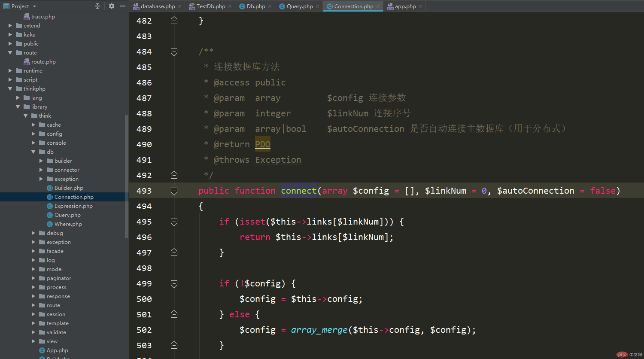Close the Connection.php tab
Viewport: 644px width, 359px height.
click(378, 6)
